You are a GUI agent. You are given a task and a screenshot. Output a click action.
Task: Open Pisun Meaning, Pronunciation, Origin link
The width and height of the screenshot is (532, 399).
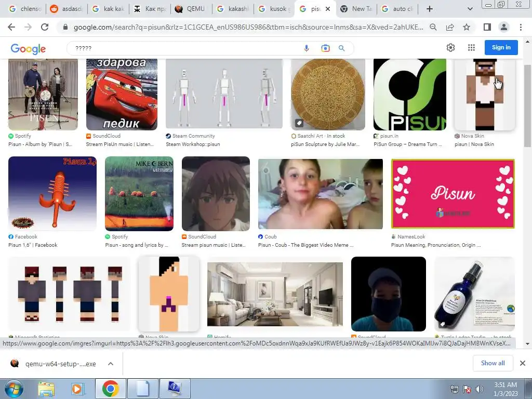[x=436, y=245]
